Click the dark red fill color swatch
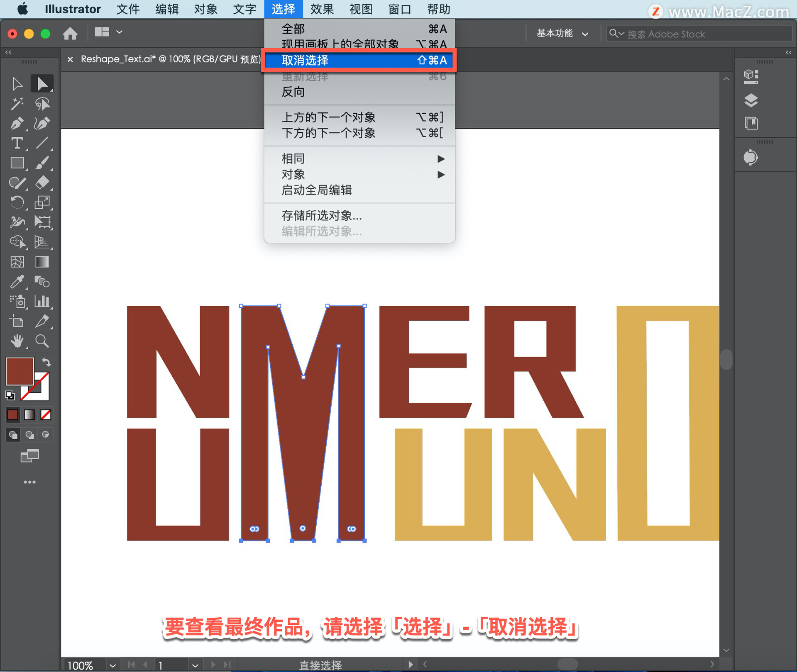The height and width of the screenshot is (672, 797). coord(20,371)
